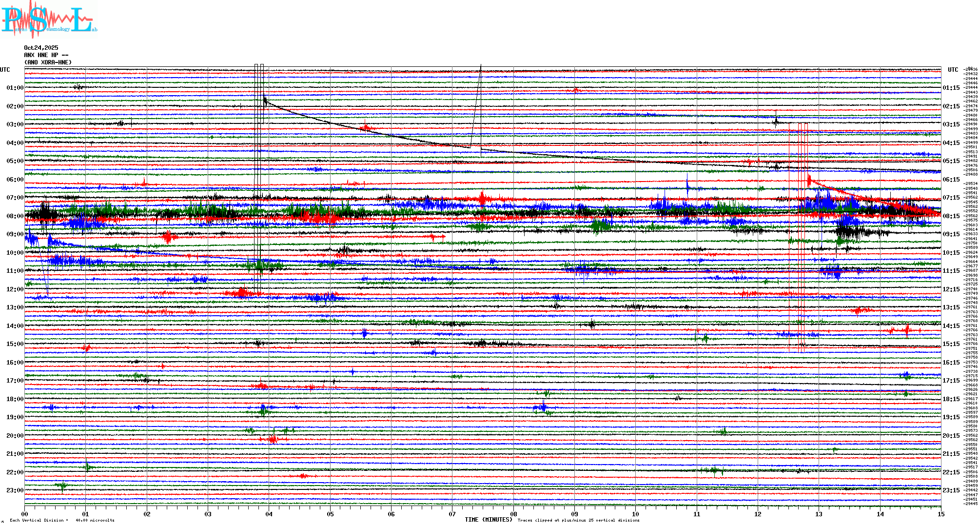Click minute 15 at axis end
The image size is (980, 527).
click(x=941, y=514)
